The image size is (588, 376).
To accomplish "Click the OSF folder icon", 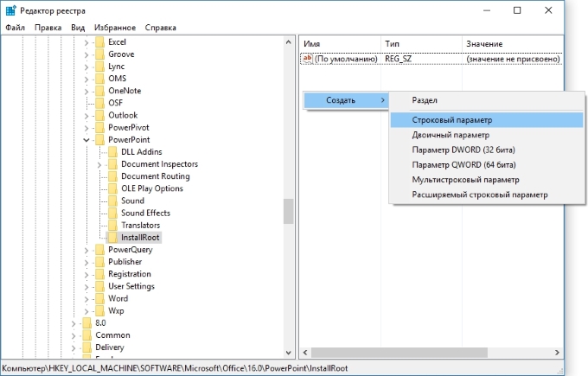I will 99,103.
